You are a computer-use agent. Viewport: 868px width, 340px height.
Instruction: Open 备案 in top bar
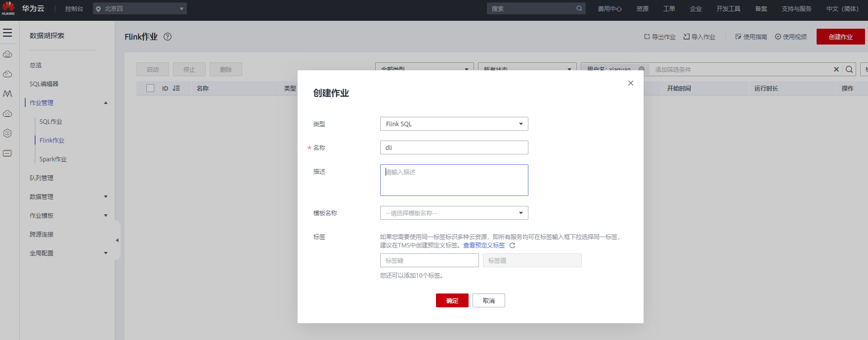point(761,8)
